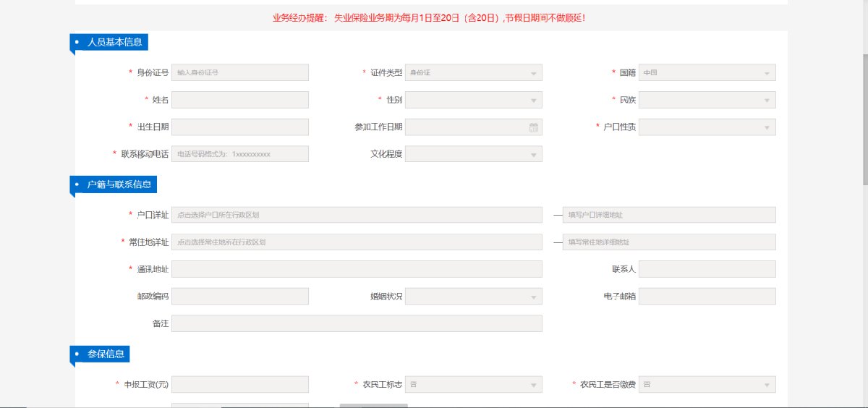Expand the 农民工标志 dropdown
This screenshot has height=408, width=868.
473,385
